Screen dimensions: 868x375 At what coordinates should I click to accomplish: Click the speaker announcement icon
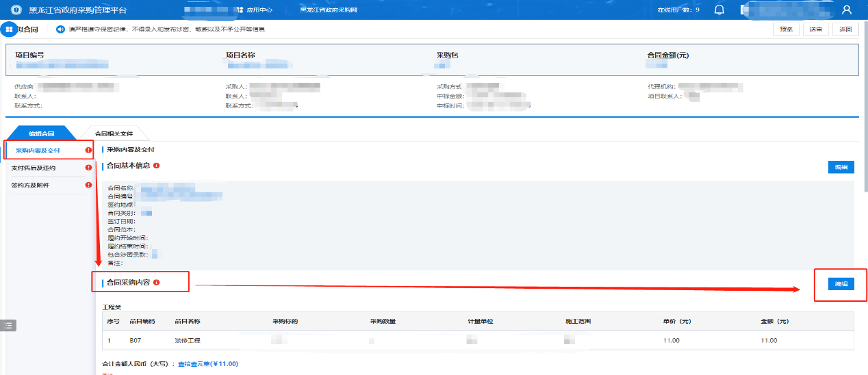click(x=60, y=29)
